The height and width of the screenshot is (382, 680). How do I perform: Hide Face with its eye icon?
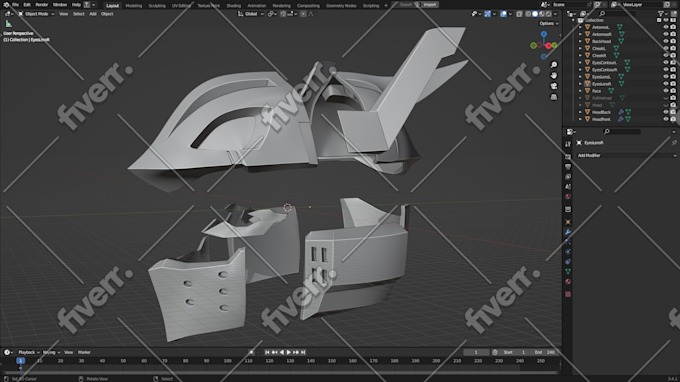666,91
